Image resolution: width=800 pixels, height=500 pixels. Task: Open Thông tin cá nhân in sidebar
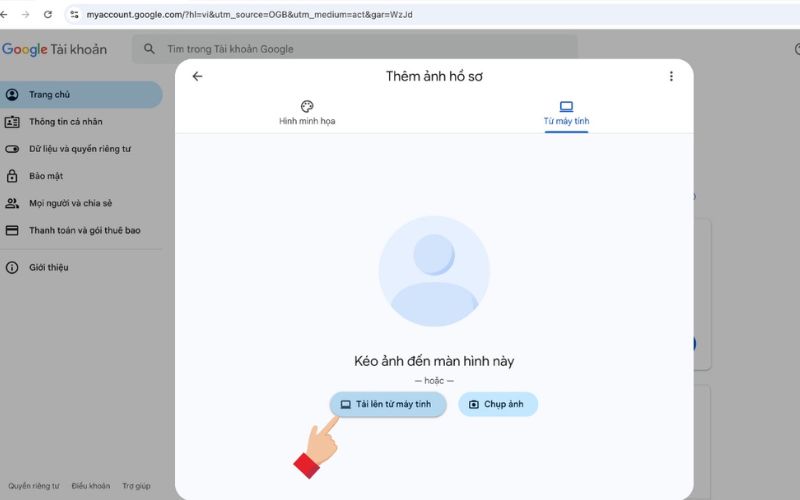66,122
